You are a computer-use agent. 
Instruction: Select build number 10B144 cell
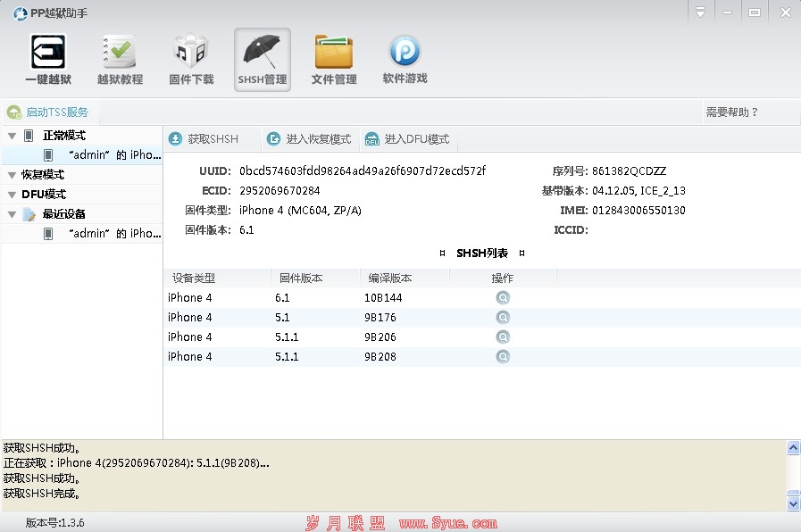[383, 297]
